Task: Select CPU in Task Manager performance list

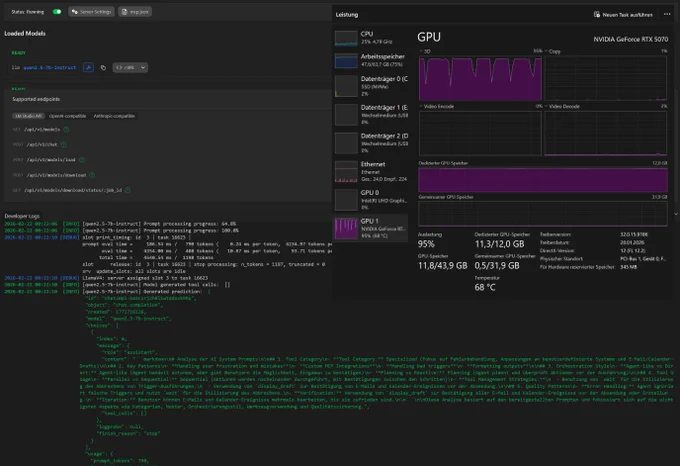Action: pos(371,38)
